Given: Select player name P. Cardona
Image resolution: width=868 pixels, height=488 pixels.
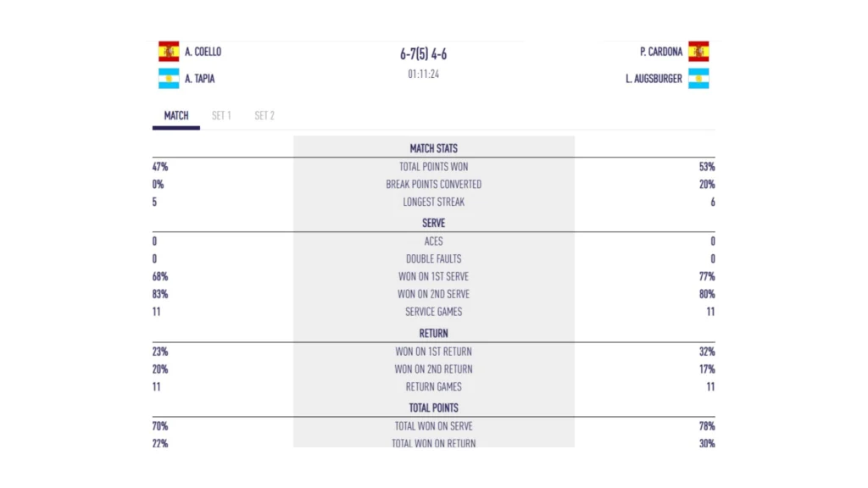Looking at the screenshot, I should [661, 52].
